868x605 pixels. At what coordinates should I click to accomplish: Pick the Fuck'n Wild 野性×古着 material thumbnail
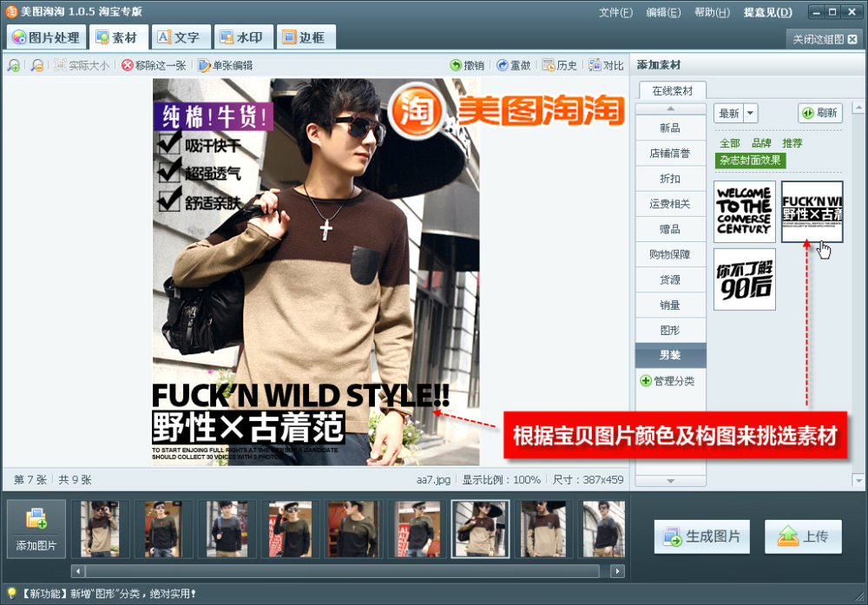coord(812,212)
